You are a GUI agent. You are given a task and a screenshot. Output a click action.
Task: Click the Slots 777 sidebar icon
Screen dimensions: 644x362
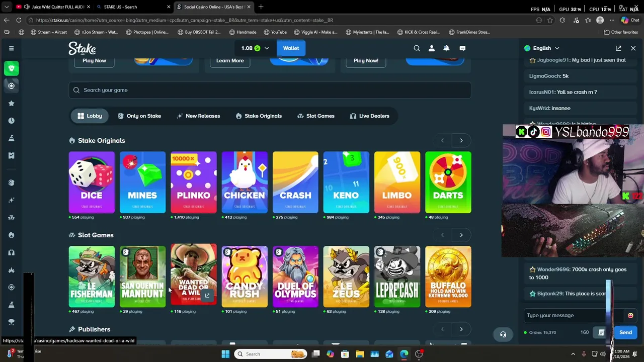[11, 218]
